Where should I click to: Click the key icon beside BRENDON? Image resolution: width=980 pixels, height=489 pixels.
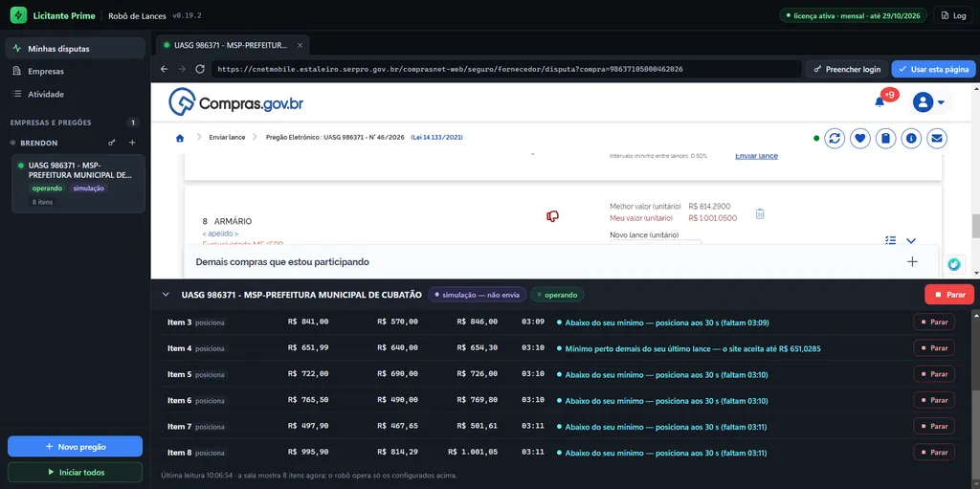click(112, 143)
